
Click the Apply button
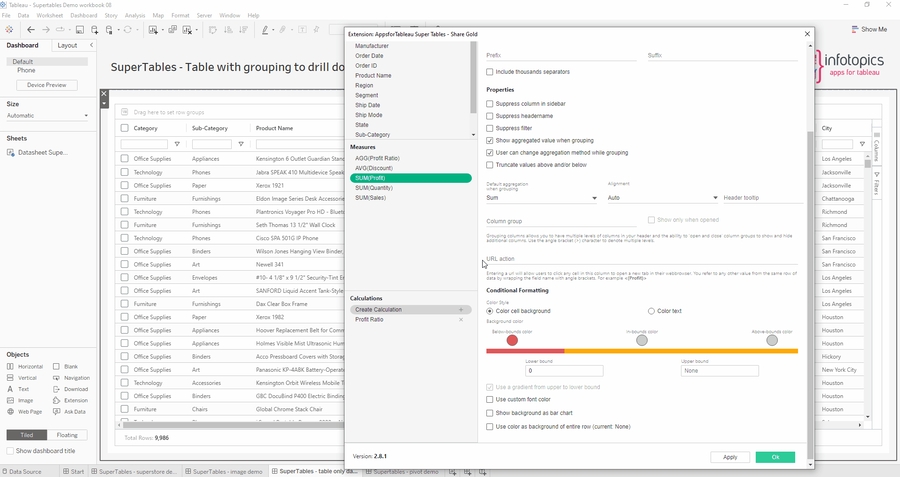pos(729,457)
